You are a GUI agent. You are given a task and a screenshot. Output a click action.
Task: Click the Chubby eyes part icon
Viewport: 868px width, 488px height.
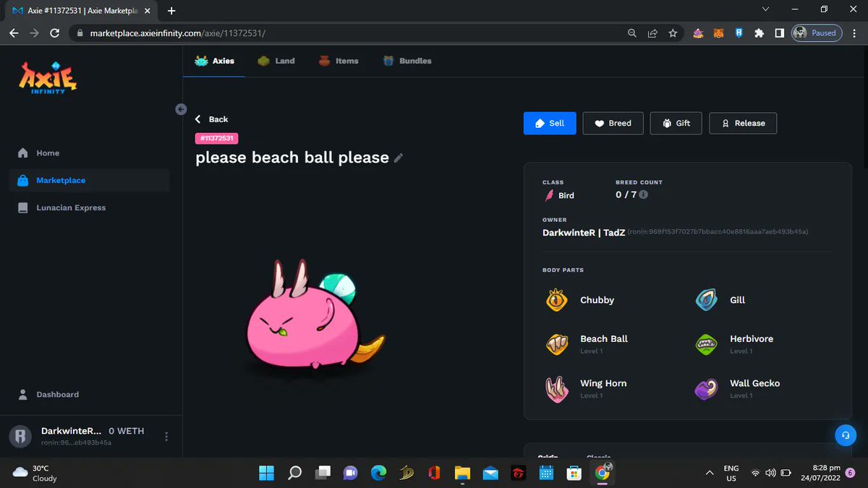coord(556,300)
